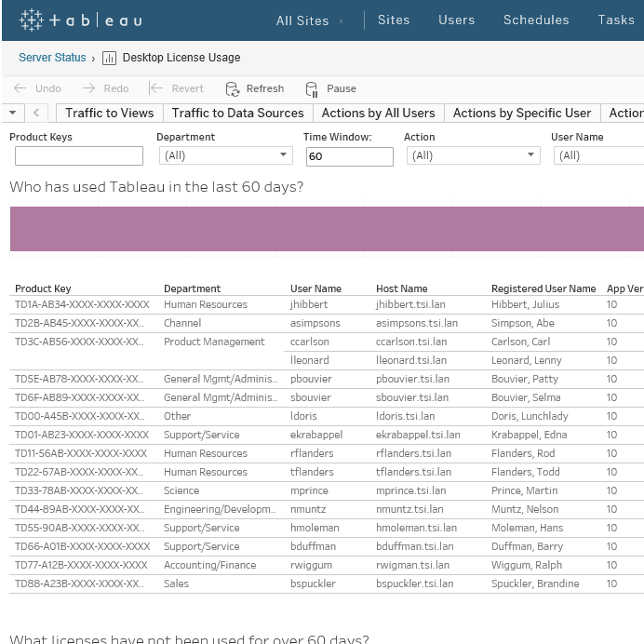644x644 pixels.
Task: Click the purple usage bar
Action: (326, 229)
